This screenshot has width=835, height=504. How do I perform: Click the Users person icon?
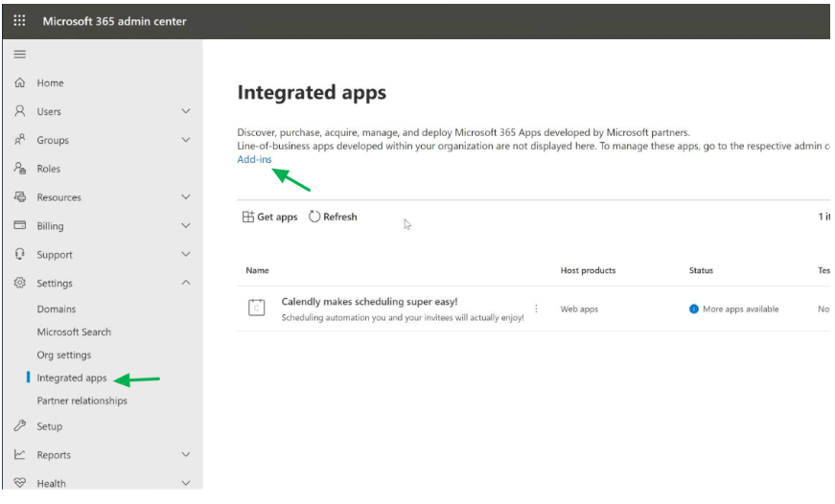click(20, 111)
